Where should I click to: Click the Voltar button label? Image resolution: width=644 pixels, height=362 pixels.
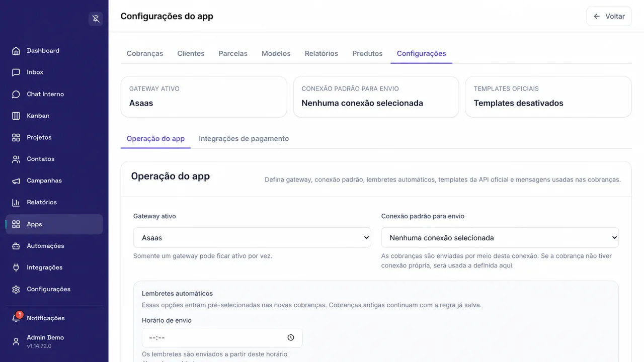pos(615,16)
